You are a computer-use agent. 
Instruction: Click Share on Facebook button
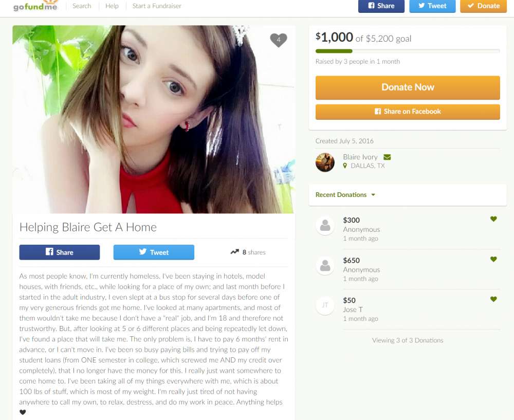point(408,112)
